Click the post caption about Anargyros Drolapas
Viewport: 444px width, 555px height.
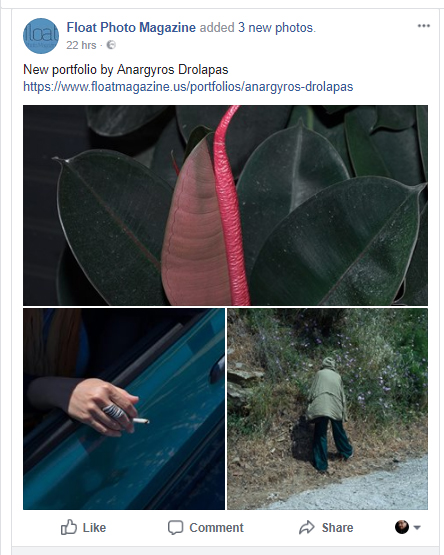tap(126, 69)
